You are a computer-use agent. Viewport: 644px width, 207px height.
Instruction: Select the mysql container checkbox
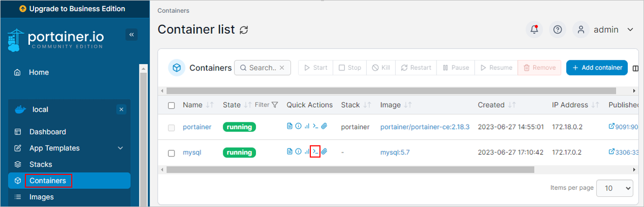171,153
